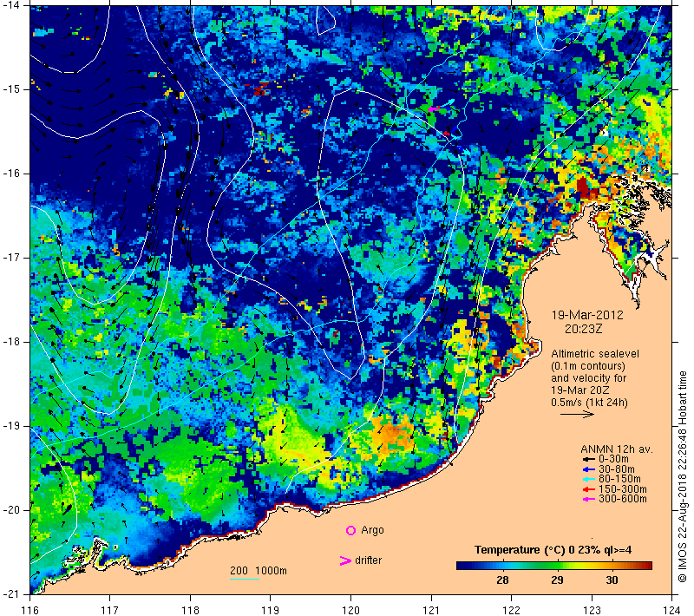
Task: Click longitude label 116
Action: point(29,610)
